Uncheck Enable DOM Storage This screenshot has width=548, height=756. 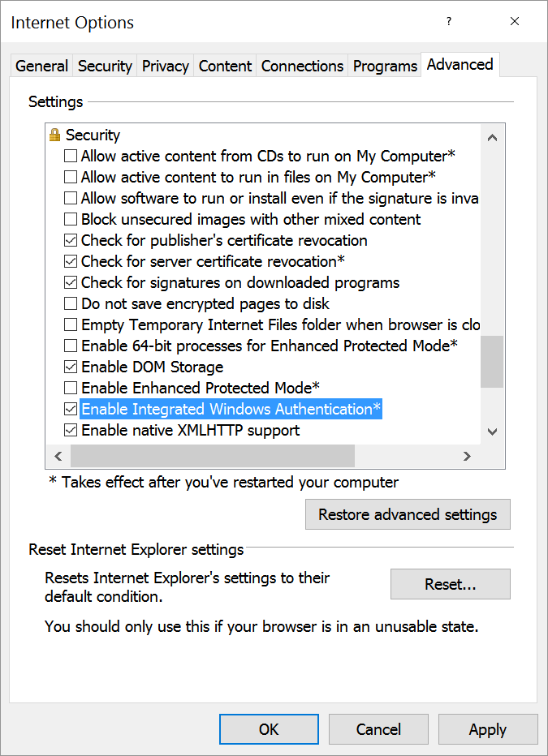(71, 367)
